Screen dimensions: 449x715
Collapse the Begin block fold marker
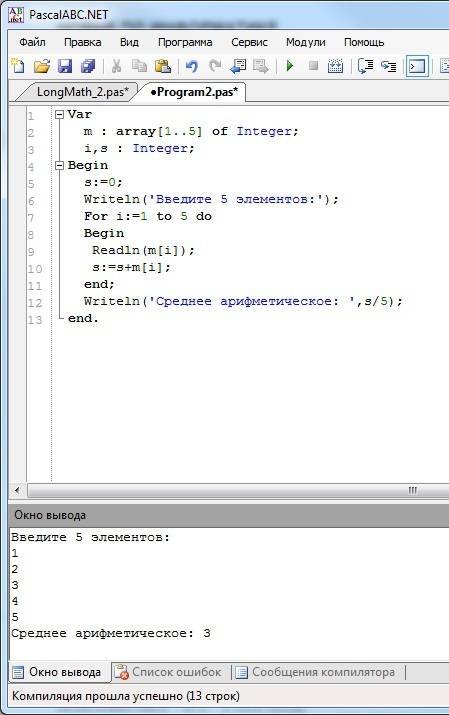tap(59, 166)
